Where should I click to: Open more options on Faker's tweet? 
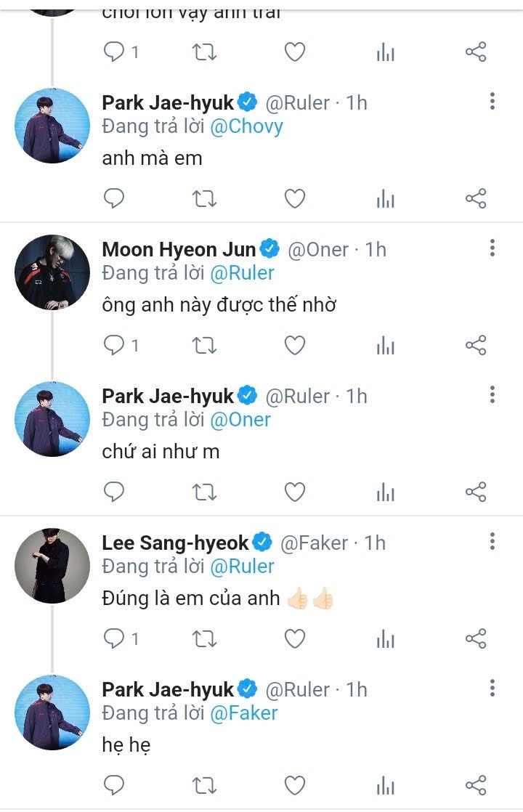492,542
